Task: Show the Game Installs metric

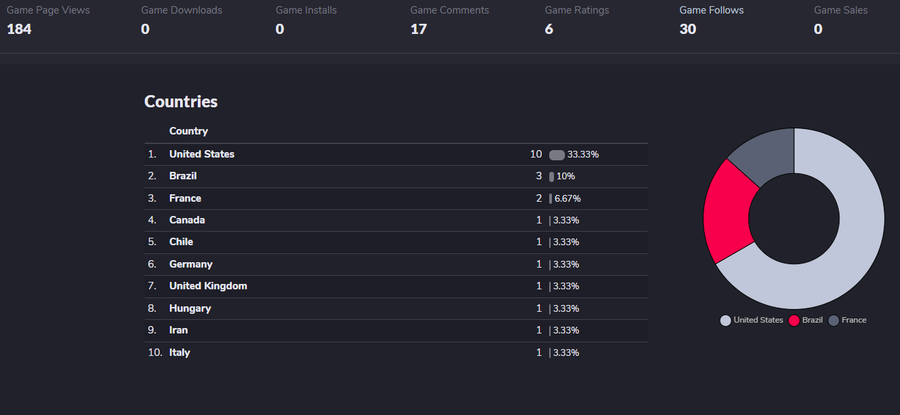Action: pos(306,19)
